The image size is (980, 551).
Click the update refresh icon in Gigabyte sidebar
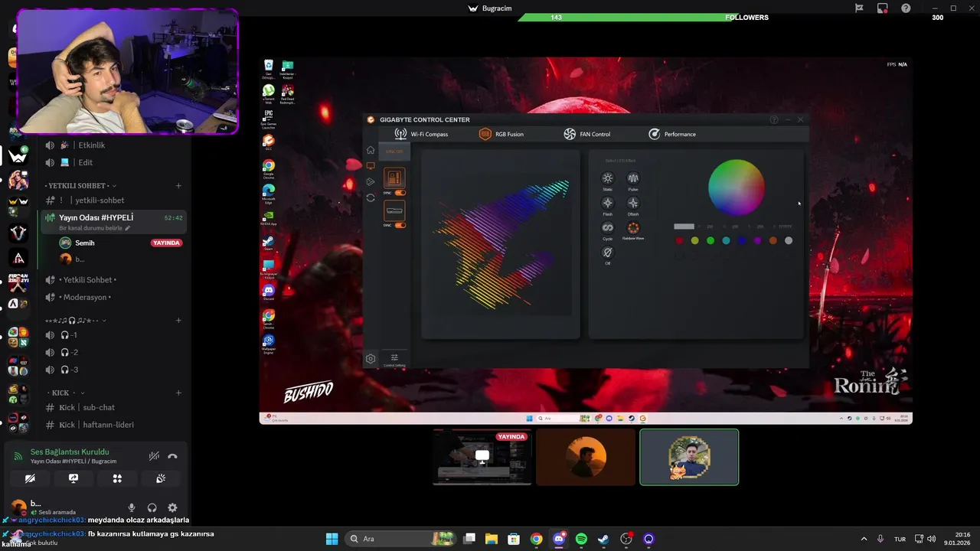pyautogui.click(x=371, y=197)
